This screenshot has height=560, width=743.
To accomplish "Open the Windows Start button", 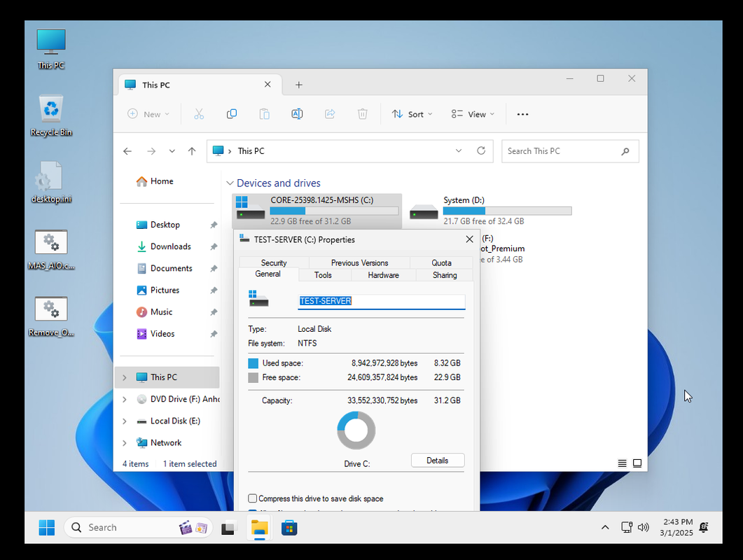I will tap(46, 527).
